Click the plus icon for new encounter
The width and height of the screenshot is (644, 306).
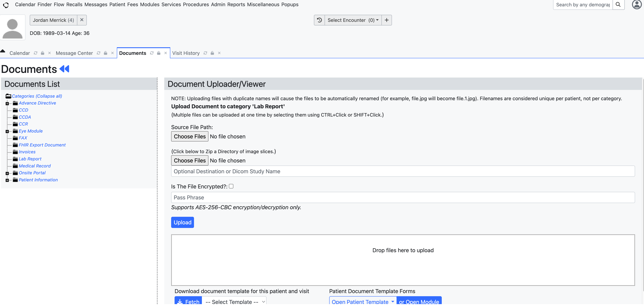(386, 20)
